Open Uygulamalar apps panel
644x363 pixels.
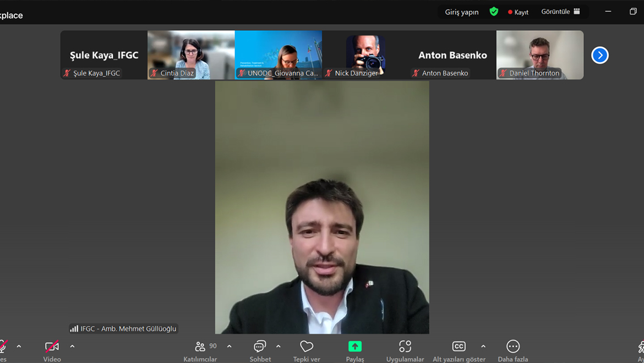pyautogui.click(x=405, y=350)
